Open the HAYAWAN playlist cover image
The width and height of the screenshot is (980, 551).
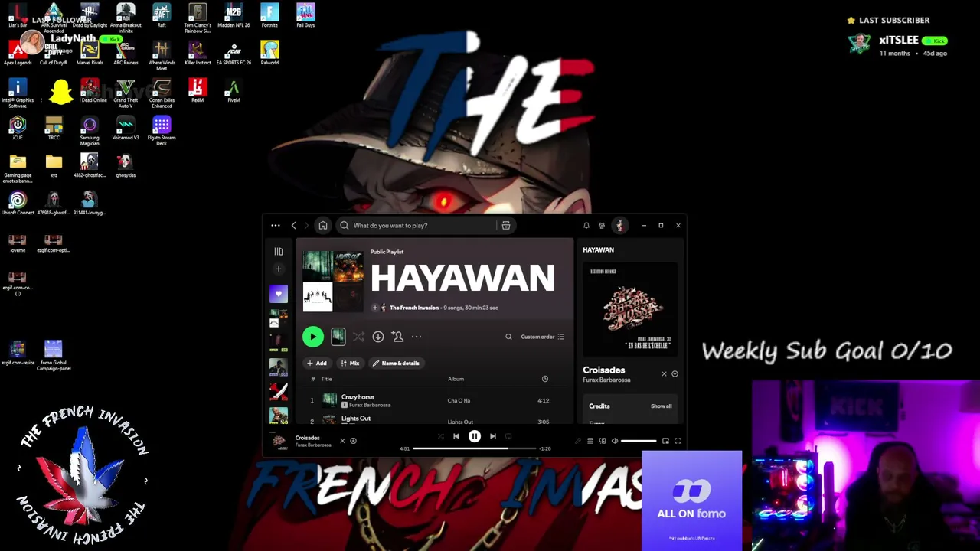(333, 282)
